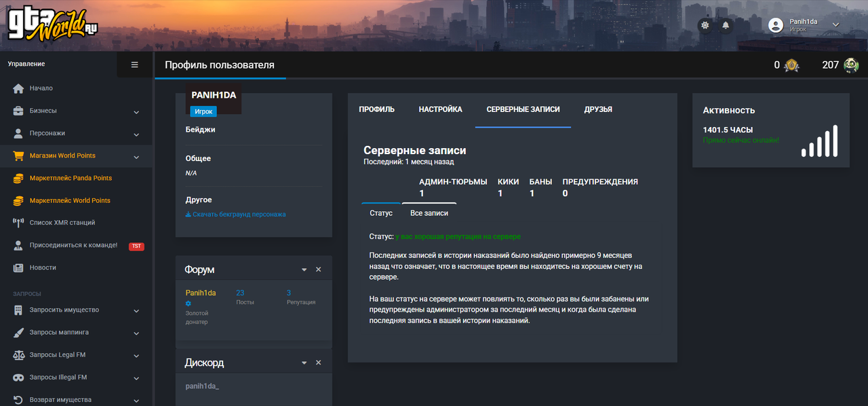Click the Предупреждения counter
This screenshot has height=406, width=868.
tap(600, 187)
